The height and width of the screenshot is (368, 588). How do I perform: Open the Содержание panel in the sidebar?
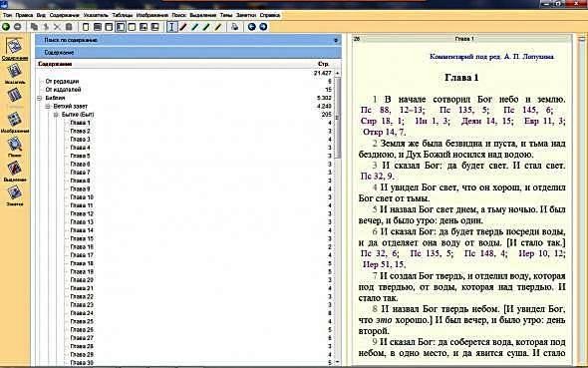click(15, 49)
